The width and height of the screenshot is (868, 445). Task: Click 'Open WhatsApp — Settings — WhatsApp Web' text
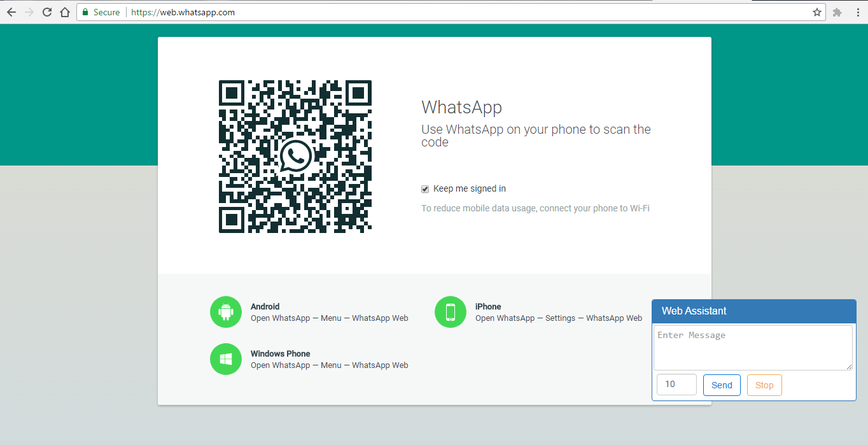click(x=559, y=318)
